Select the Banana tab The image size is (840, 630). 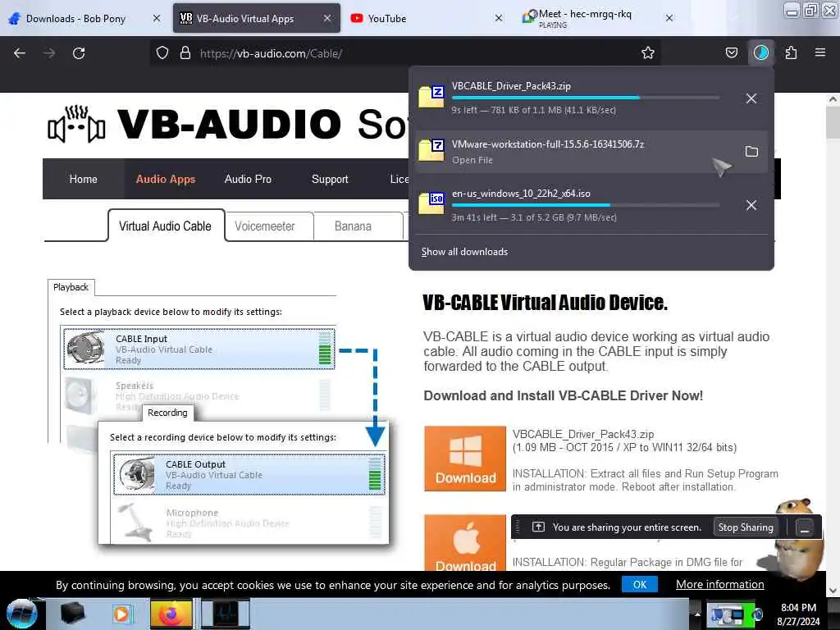353,226
